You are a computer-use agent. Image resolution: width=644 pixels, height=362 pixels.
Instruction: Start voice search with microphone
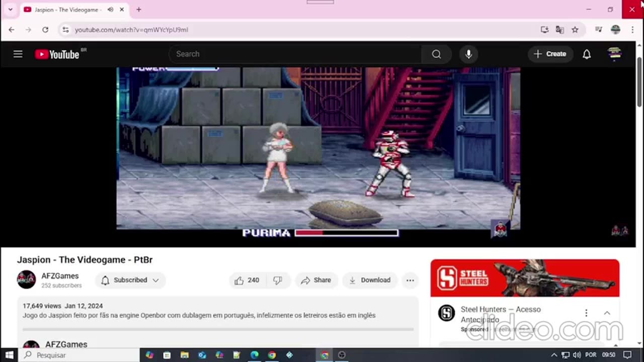click(468, 54)
